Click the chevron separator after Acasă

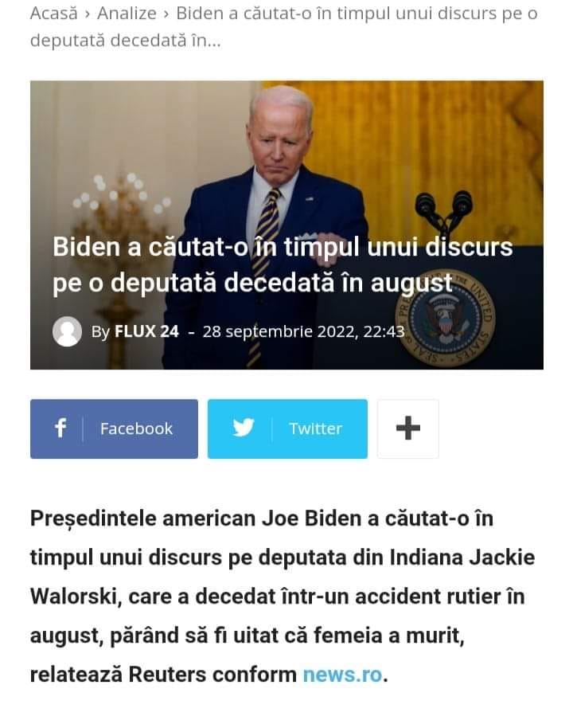88,14
